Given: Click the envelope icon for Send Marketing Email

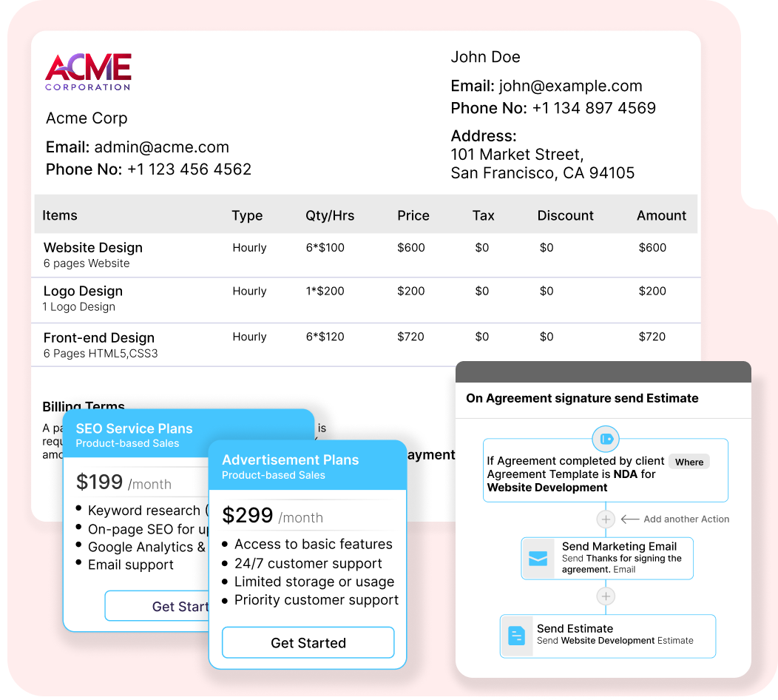Looking at the screenshot, I should [x=538, y=559].
